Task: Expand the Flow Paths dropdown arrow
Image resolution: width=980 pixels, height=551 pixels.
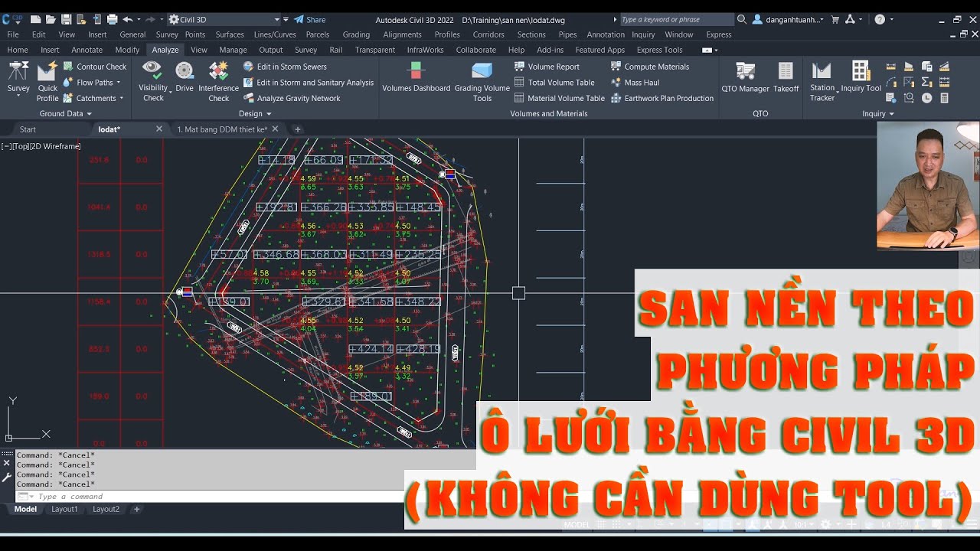Action: (118, 83)
